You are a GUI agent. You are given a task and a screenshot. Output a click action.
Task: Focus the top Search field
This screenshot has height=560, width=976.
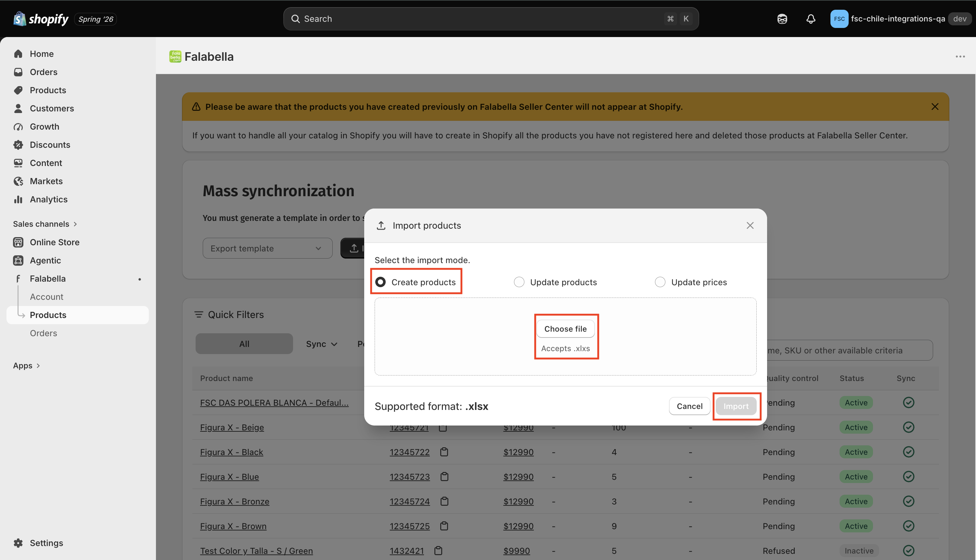click(x=491, y=19)
